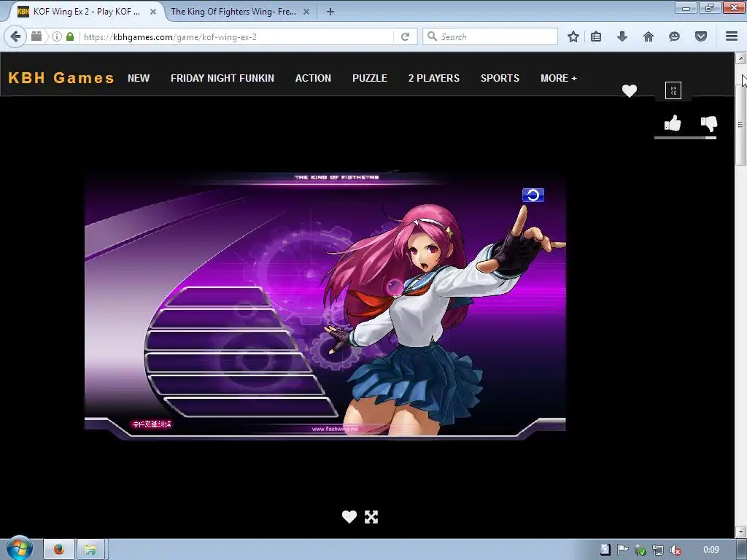Select the fourth game menu slot
This screenshot has width=747, height=560.
tap(228, 363)
